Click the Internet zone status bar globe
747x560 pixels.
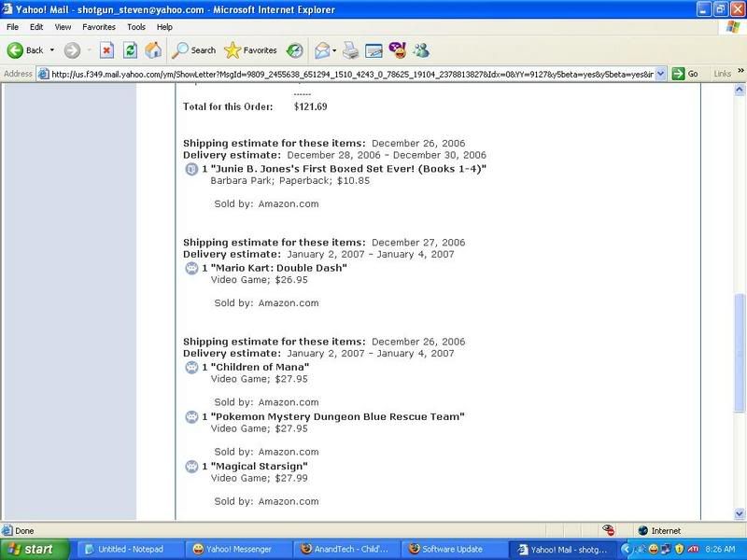[642, 530]
